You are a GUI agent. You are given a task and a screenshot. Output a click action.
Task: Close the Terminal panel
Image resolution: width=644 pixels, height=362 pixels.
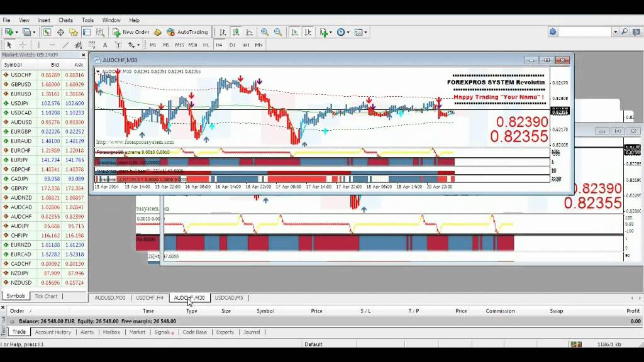(x=3, y=307)
